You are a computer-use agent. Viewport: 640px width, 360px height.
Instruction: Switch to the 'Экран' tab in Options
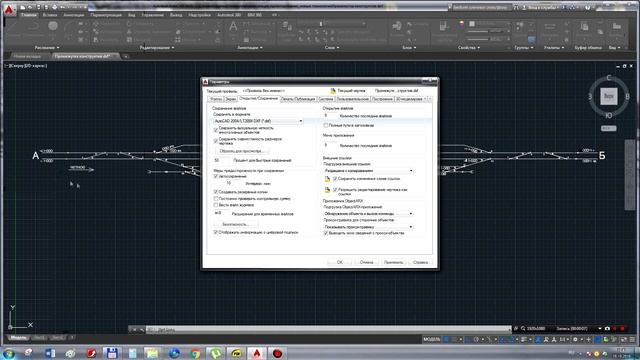click(x=231, y=99)
